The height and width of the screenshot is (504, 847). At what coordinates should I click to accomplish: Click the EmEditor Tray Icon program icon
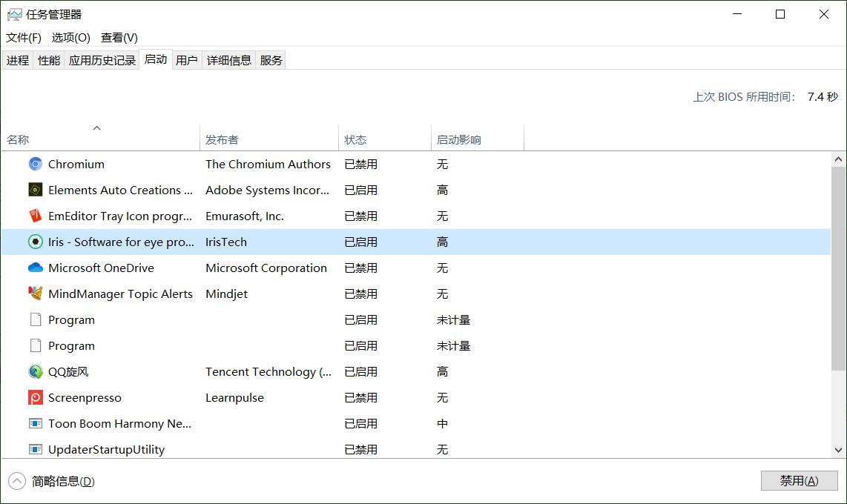click(35, 216)
